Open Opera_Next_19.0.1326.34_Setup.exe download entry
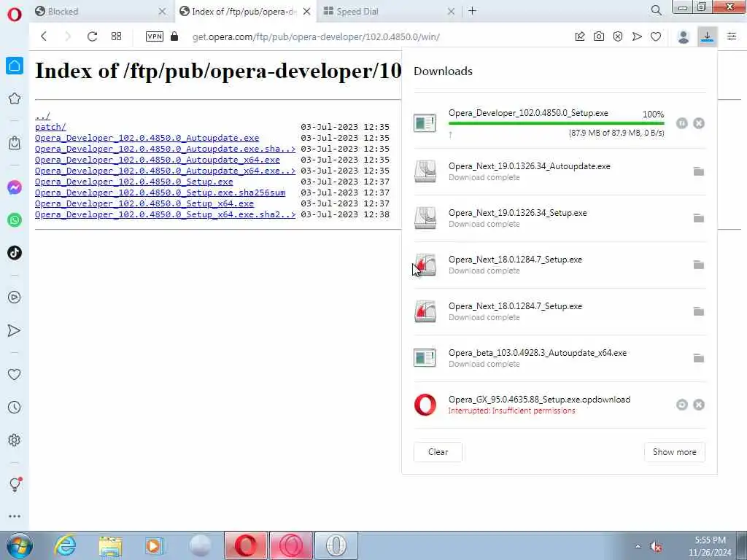 tap(560, 218)
